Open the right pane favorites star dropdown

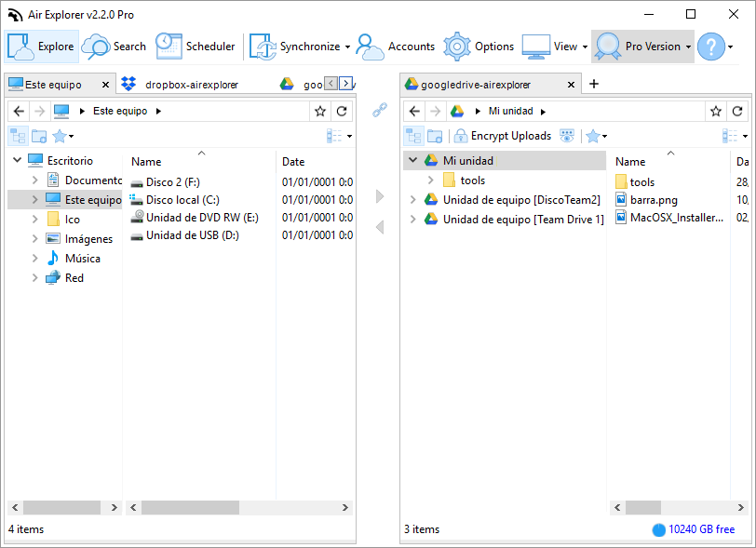click(597, 137)
